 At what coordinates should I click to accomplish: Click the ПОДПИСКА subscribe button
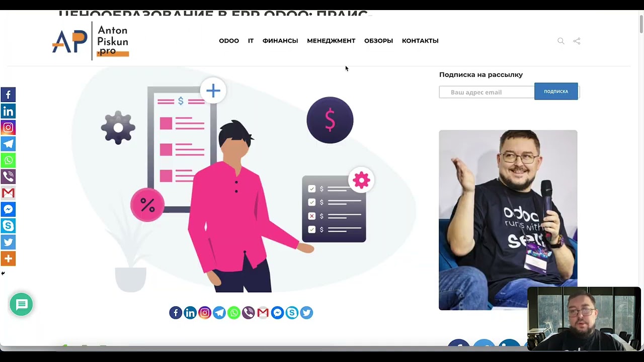556,92
